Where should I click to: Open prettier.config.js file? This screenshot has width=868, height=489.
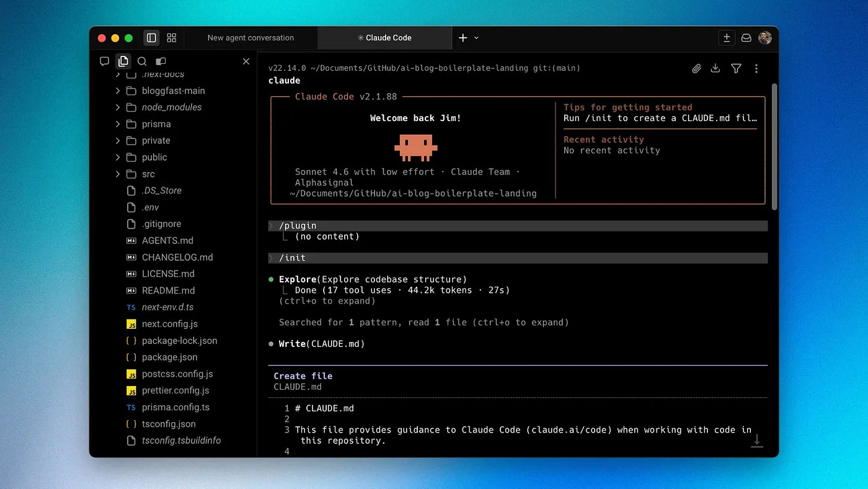(175, 391)
